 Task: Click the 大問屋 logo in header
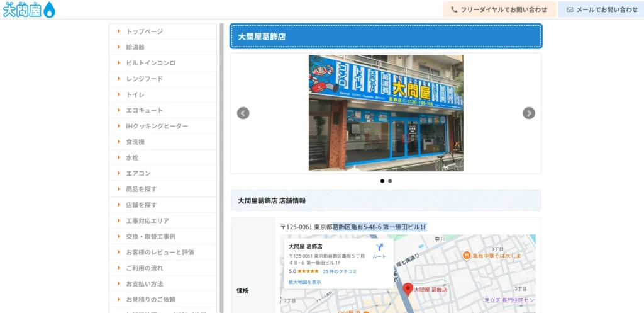click(x=29, y=9)
